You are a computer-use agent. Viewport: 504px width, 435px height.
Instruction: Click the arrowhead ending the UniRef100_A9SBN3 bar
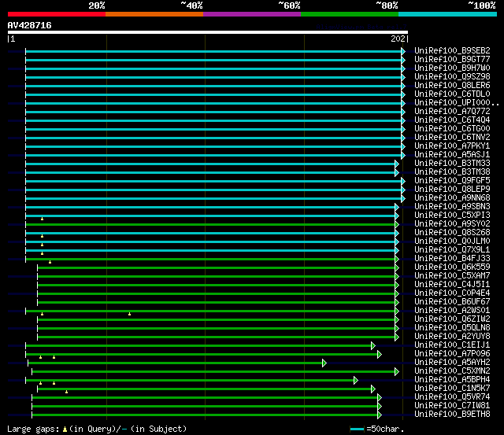tap(397, 208)
